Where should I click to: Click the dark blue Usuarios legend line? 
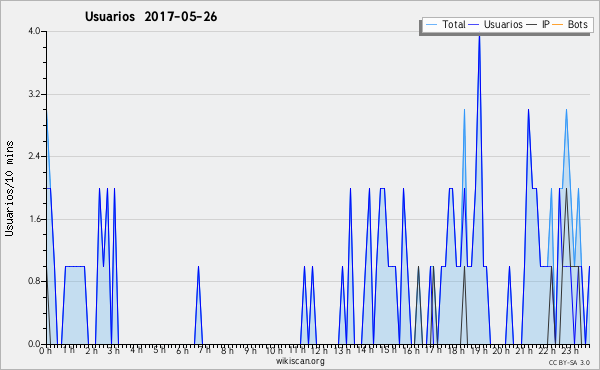(474, 24)
